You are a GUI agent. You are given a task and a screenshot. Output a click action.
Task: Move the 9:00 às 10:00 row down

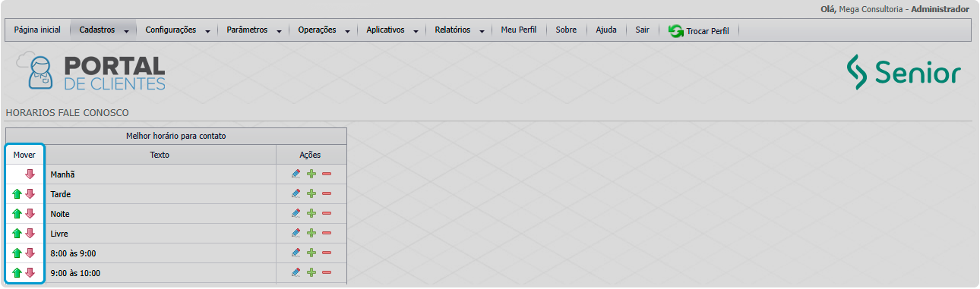pyautogui.click(x=30, y=272)
